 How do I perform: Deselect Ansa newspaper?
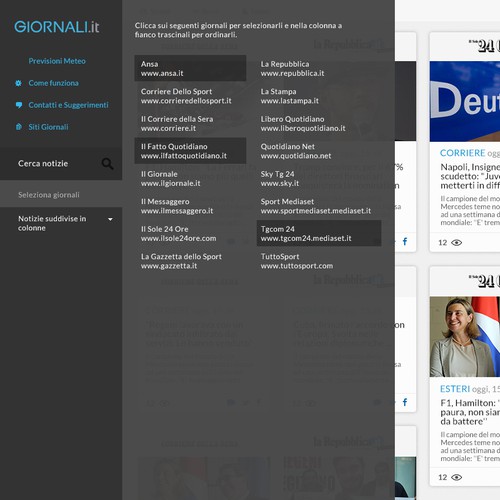(x=190, y=68)
